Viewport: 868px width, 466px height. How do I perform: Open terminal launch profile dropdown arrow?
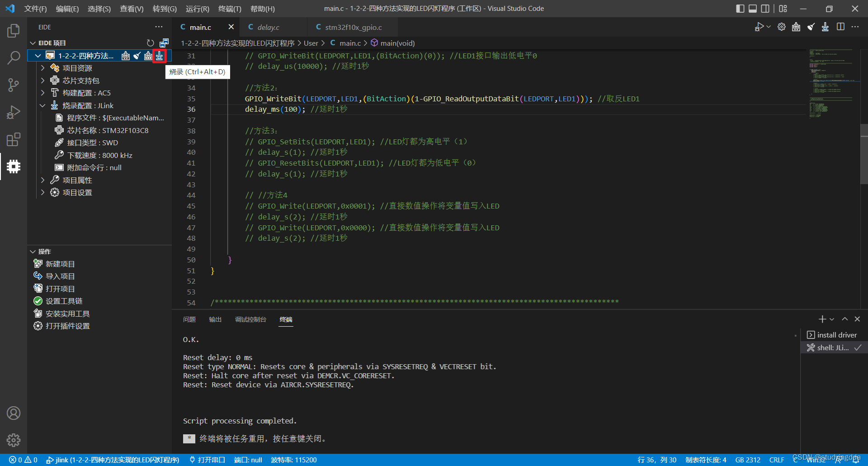832,319
